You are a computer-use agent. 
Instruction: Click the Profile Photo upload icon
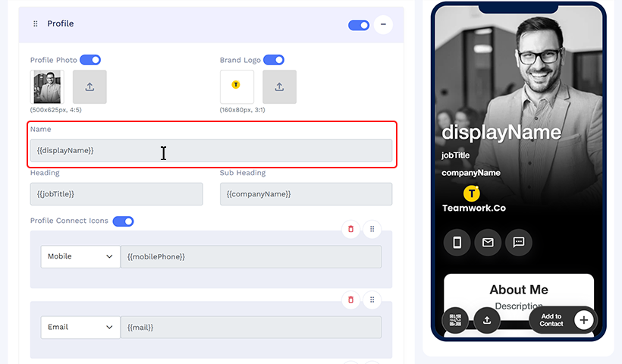pyautogui.click(x=90, y=87)
